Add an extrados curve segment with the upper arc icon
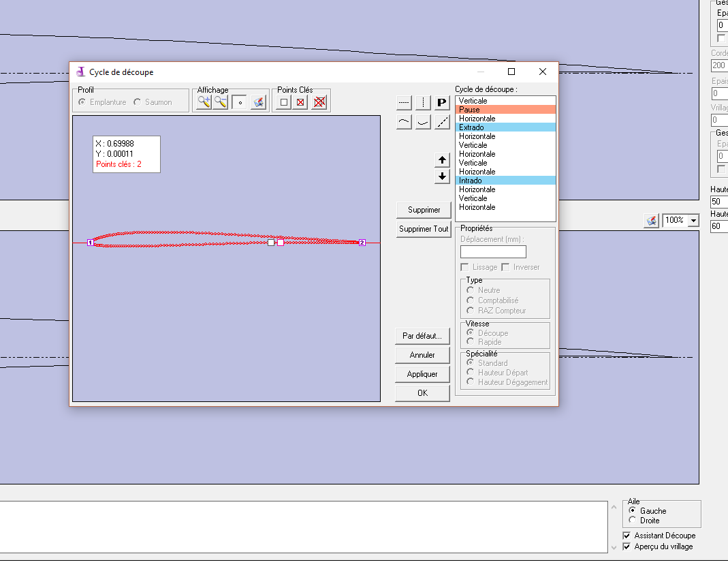Screen dimensions: 728x571 405,122
